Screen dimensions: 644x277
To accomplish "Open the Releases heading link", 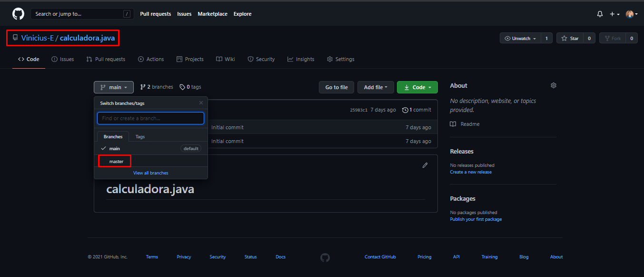I will (x=462, y=151).
